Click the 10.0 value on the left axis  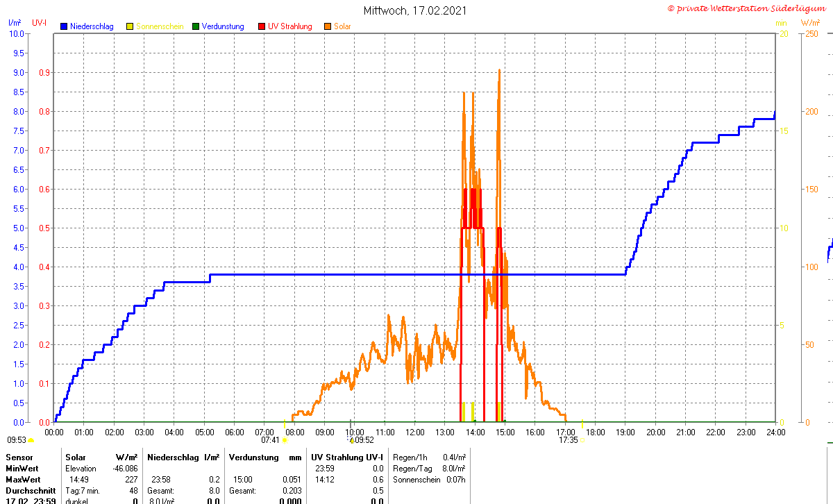point(17,34)
